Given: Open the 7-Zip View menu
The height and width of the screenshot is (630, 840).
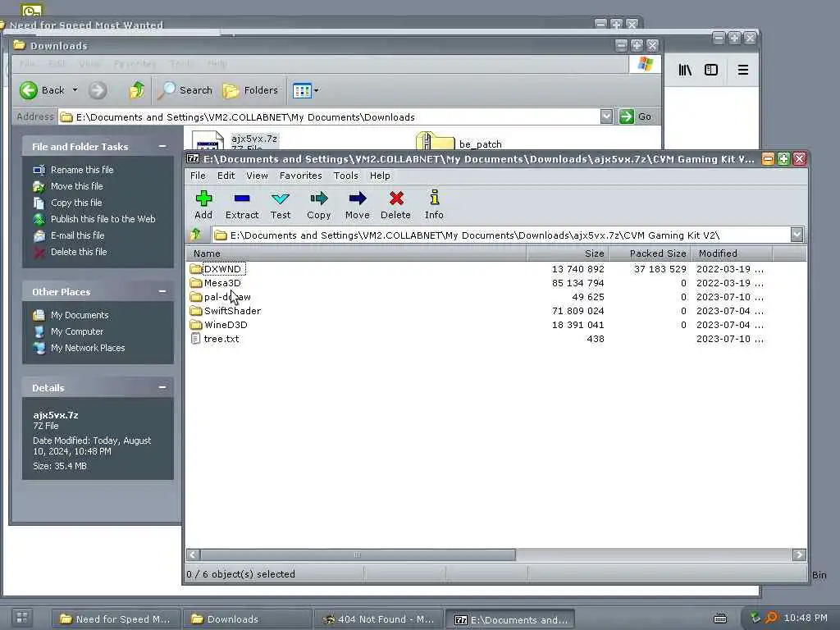Looking at the screenshot, I should [x=257, y=176].
